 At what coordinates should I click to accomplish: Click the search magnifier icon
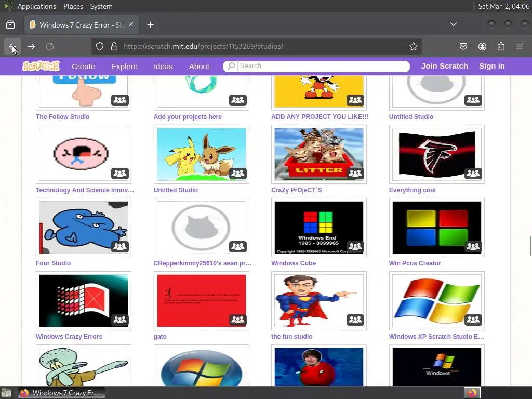pyautogui.click(x=231, y=66)
